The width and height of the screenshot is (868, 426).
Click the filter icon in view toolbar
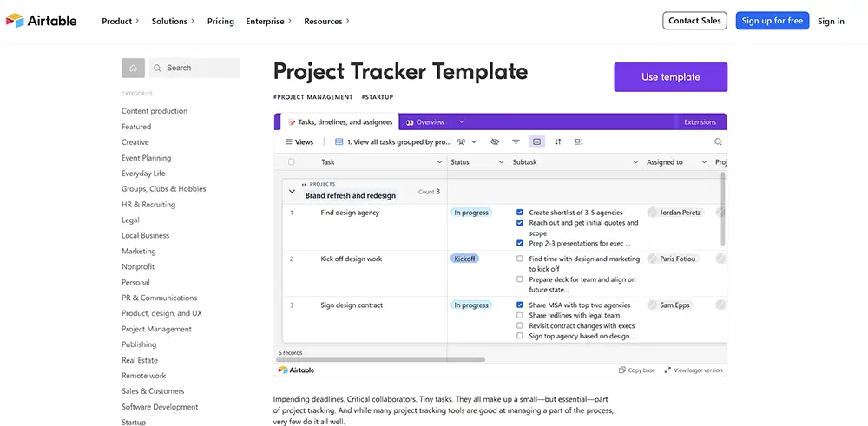pos(516,142)
